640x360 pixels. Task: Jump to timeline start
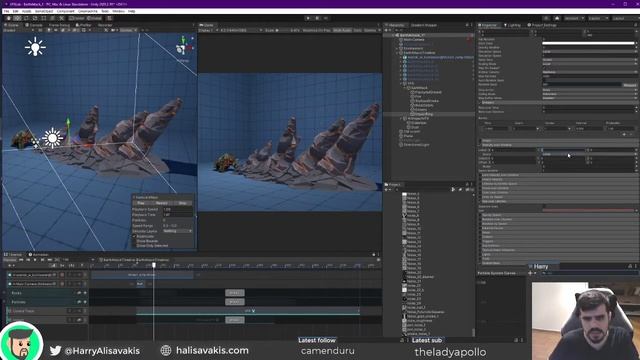21,260
